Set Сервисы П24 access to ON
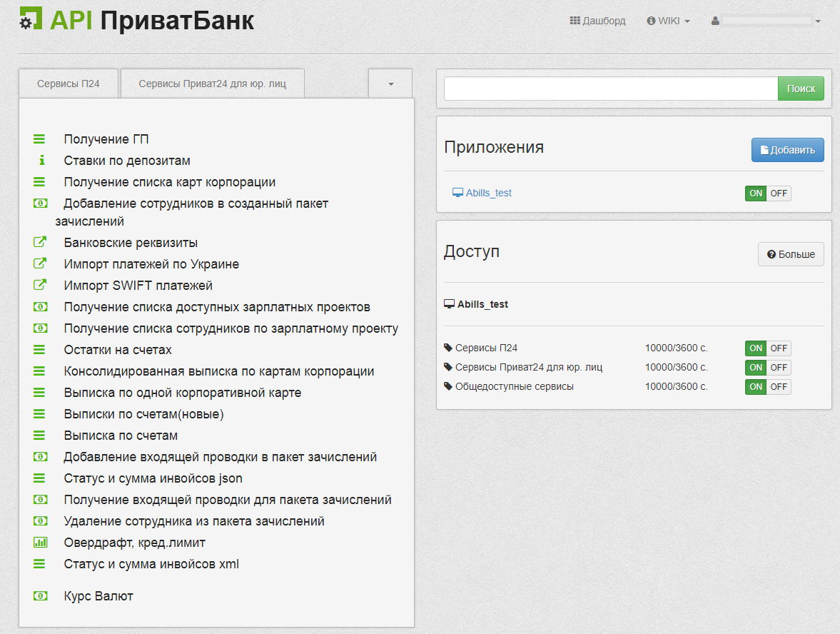 click(x=756, y=348)
